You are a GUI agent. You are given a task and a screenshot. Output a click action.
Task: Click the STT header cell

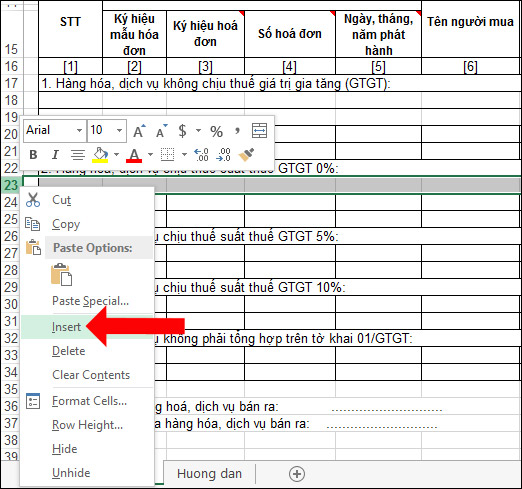(x=70, y=29)
